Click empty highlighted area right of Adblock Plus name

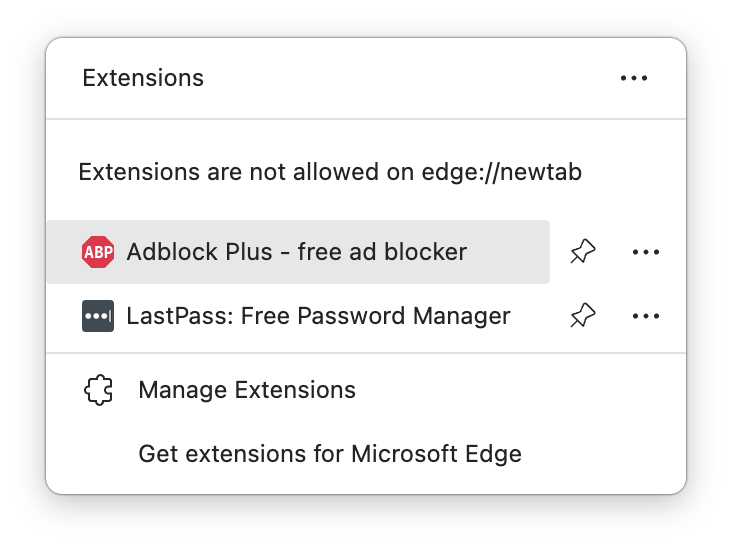[x=508, y=252]
